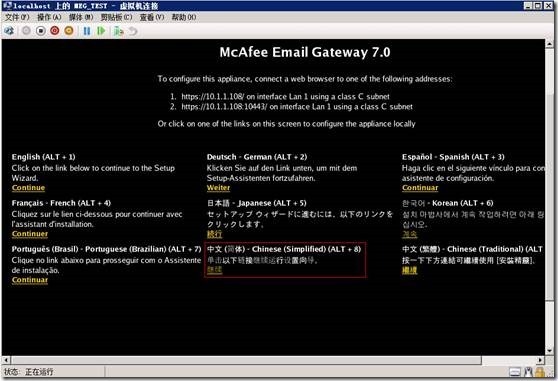Open the 操作(A) menu
Image resolution: width=558 pixels, height=381 pixels.
pos(49,17)
